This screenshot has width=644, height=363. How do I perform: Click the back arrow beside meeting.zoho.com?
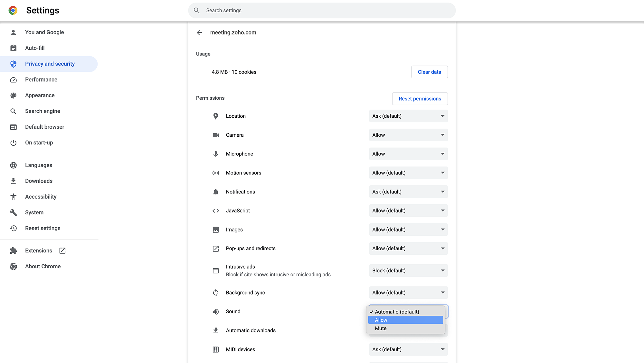[x=199, y=33]
